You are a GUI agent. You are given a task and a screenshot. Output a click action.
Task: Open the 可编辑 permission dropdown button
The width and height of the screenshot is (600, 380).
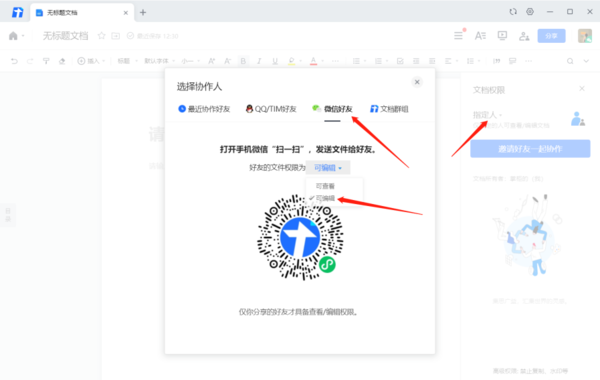pyautogui.click(x=328, y=168)
